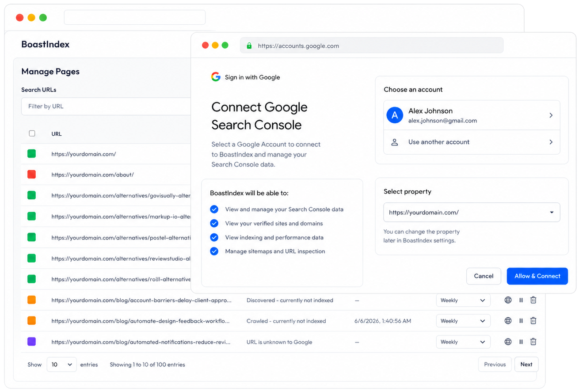Click the automated-notifications-reduce blog URL

tap(141, 342)
